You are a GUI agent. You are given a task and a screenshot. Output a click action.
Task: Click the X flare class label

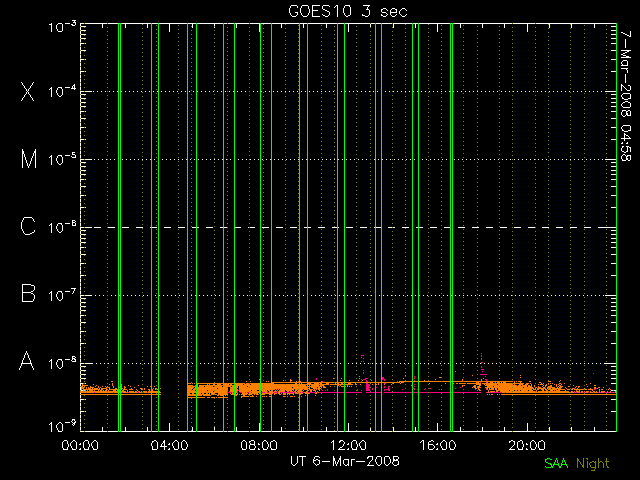point(28,91)
